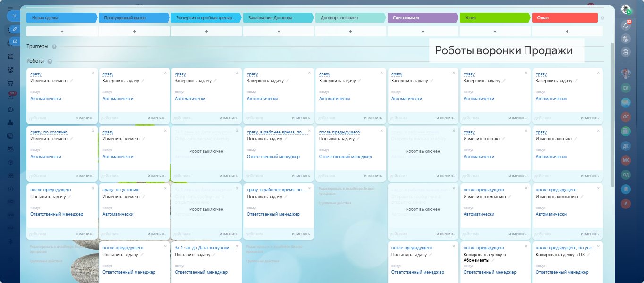Open the bookmark icon in right sidebar
644x283 pixels.
(x=626, y=189)
